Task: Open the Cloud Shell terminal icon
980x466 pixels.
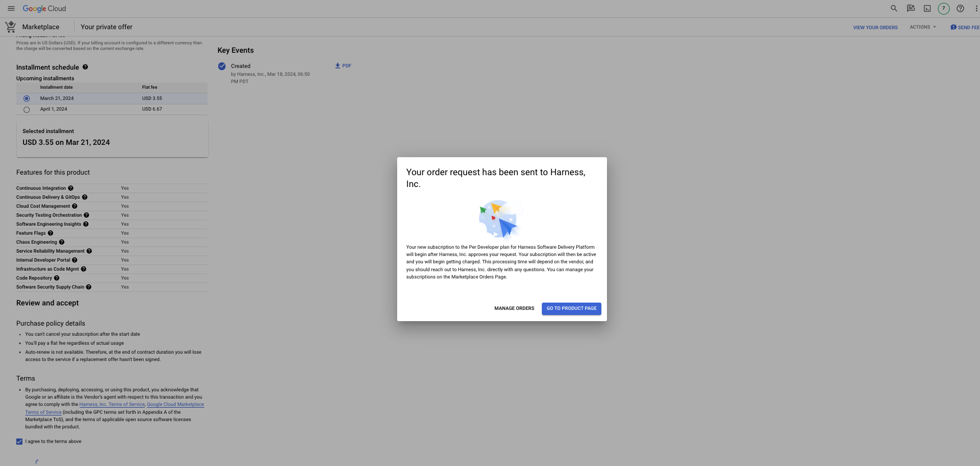Action: click(927, 8)
